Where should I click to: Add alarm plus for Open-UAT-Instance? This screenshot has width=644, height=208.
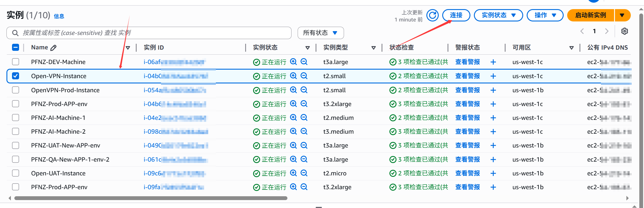pos(493,173)
